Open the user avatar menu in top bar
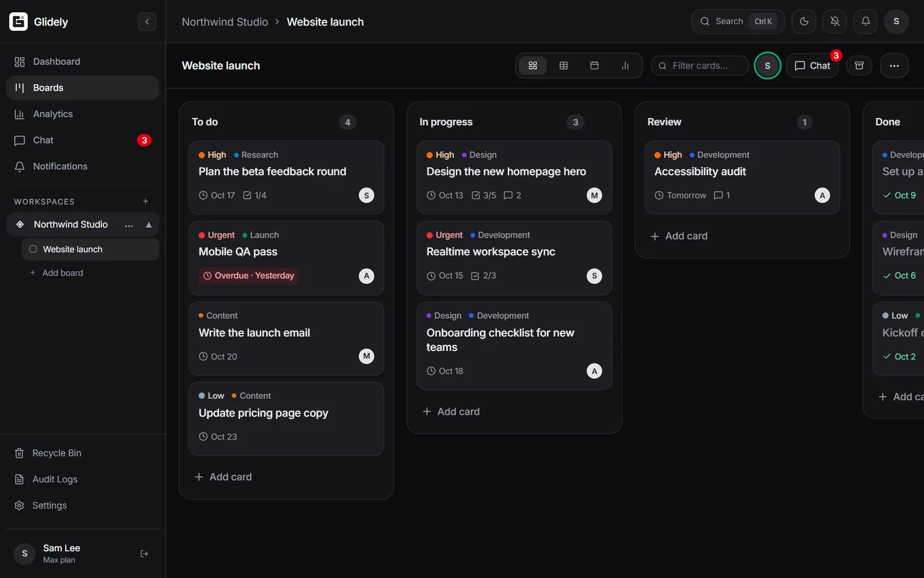This screenshot has width=924, height=578. (x=896, y=21)
